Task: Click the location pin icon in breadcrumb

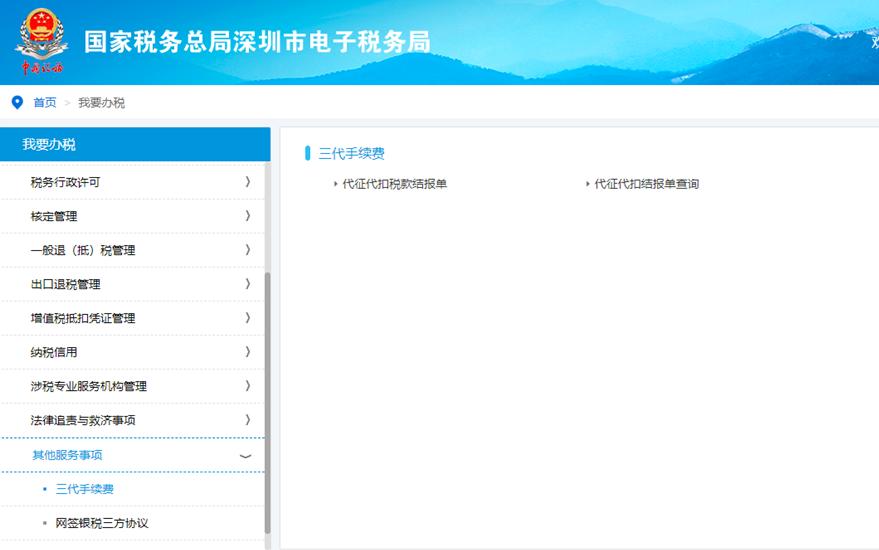Action: tap(16, 102)
